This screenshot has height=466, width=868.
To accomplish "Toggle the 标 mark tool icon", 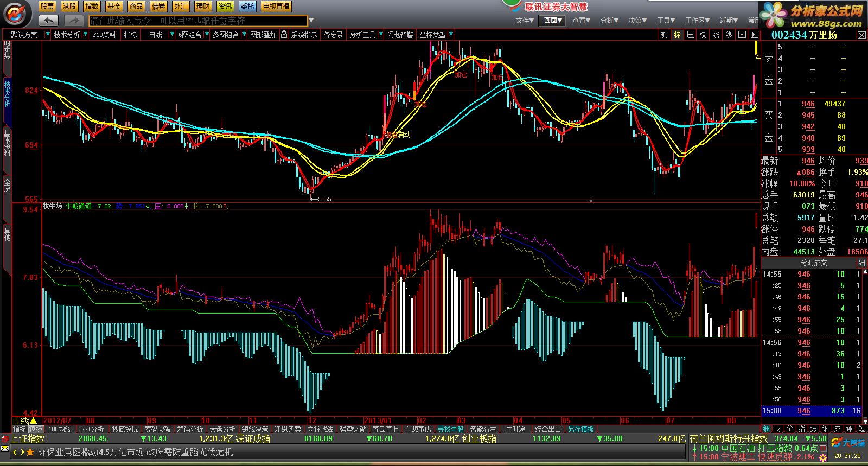I will [x=678, y=35].
